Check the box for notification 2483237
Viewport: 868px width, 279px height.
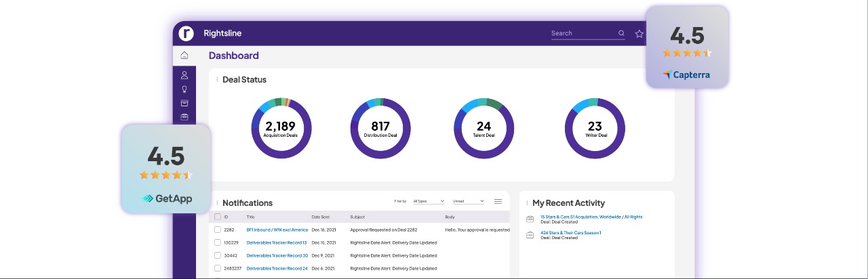218,268
